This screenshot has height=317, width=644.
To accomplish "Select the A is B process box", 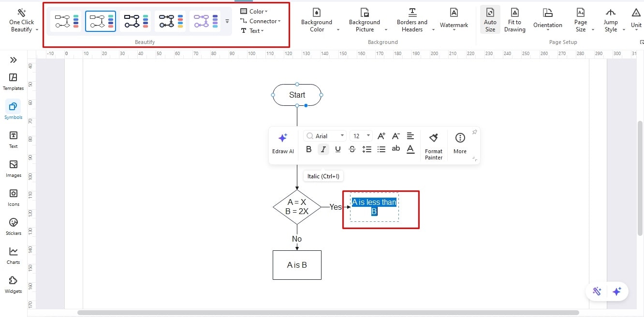I will [x=297, y=265].
